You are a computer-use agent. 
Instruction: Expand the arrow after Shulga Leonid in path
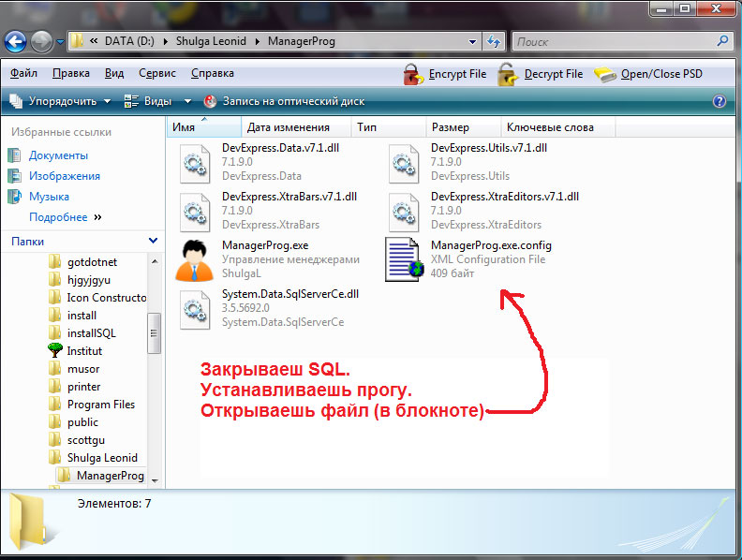click(258, 41)
